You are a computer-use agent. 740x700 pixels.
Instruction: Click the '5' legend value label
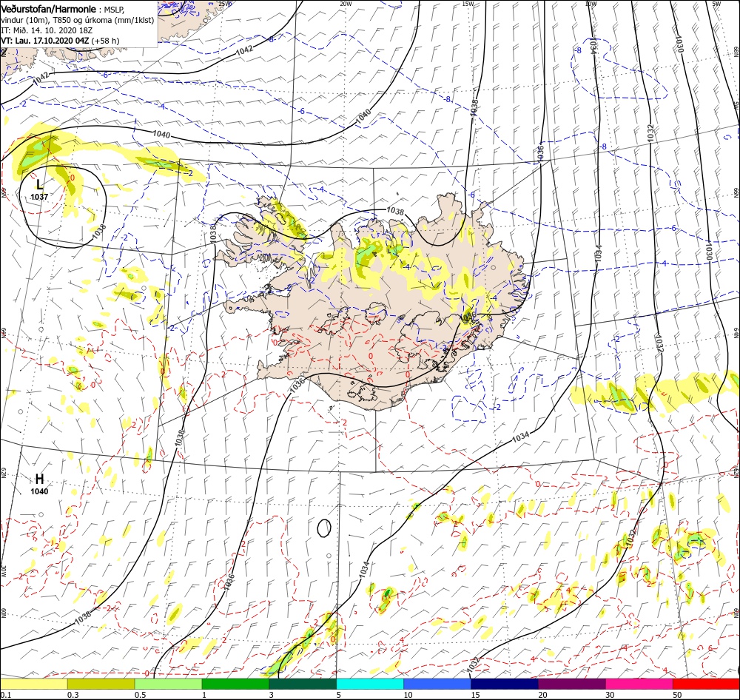pos(339,695)
